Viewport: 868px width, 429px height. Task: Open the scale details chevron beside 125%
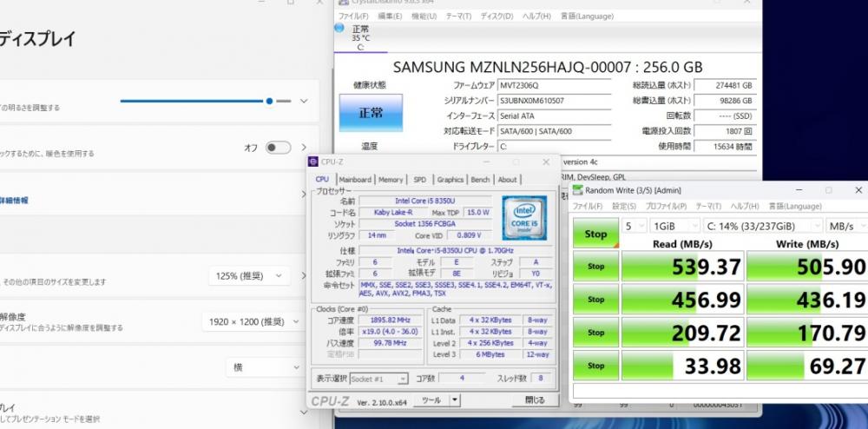point(303,275)
